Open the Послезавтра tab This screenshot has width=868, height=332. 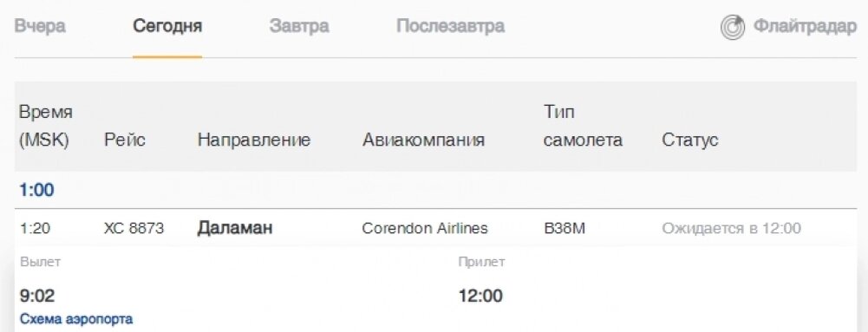[x=450, y=26]
